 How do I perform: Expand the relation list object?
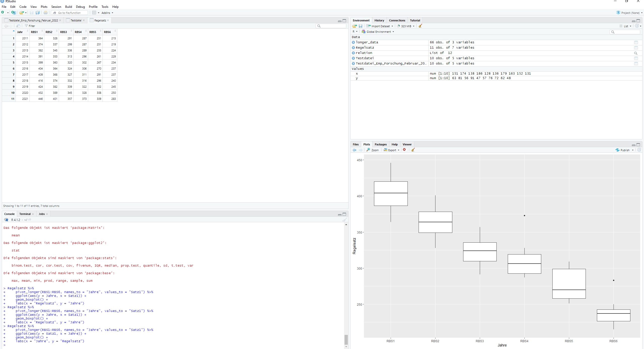[353, 53]
